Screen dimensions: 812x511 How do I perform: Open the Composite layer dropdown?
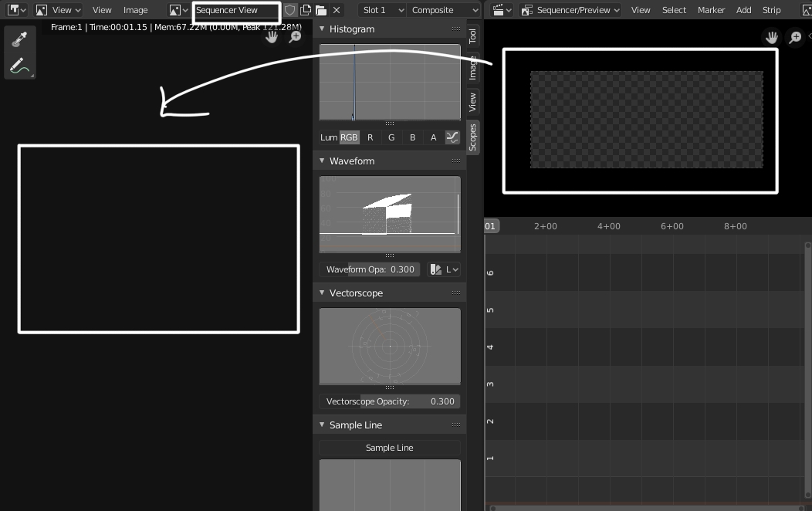(x=443, y=10)
